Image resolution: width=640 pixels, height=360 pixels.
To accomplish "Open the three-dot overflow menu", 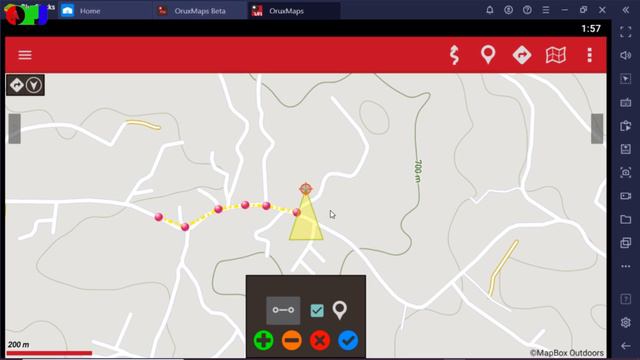I will [x=589, y=55].
